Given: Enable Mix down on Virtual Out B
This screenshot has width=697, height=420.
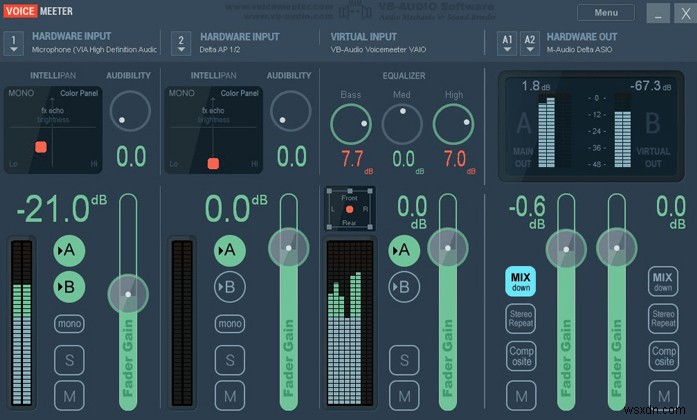Looking at the screenshot, I should pos(663,281).
